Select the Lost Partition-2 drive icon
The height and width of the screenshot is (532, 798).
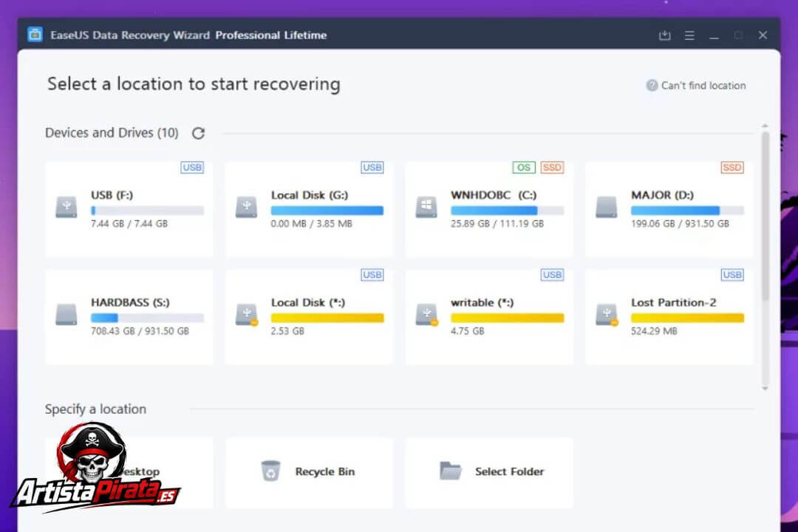pyautogui.click(x=607, y=315)
